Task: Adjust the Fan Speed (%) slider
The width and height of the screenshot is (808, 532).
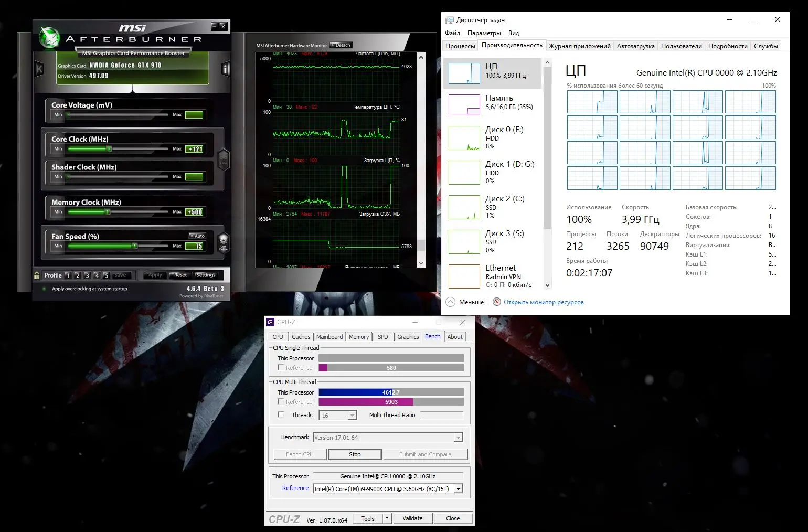Action: 118,246
